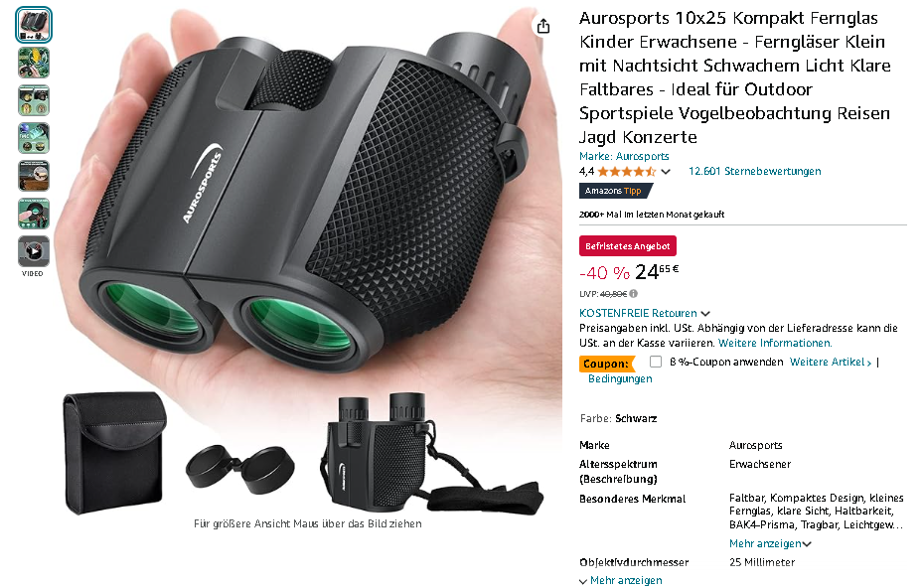Open the Marke: Aurosports link
Viewport: 923px width, 588px height.
tap(624, 156)
